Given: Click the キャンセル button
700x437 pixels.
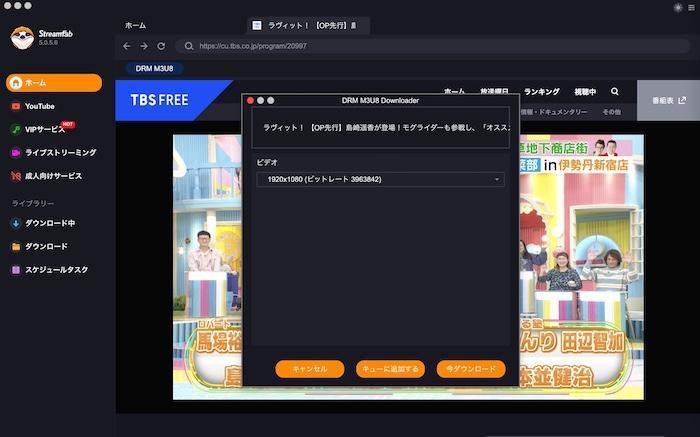Looking at the screenshot, I should click(x=310, y=369).
